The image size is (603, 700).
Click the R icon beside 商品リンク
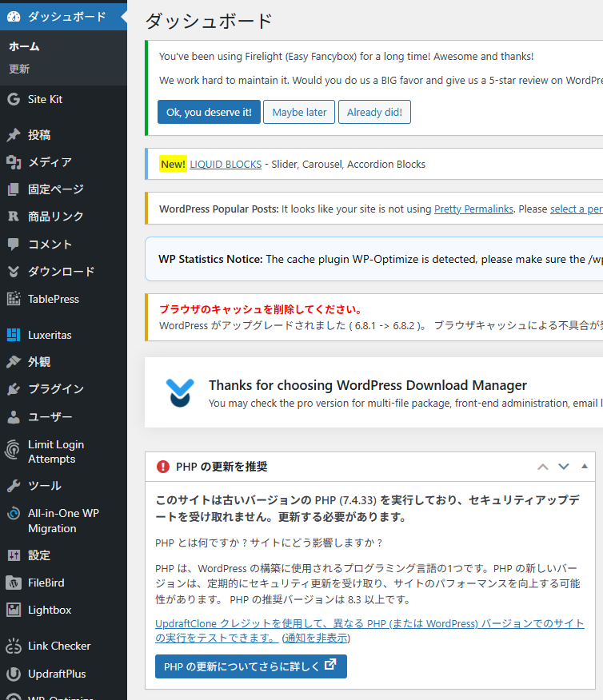coord(14,217)
